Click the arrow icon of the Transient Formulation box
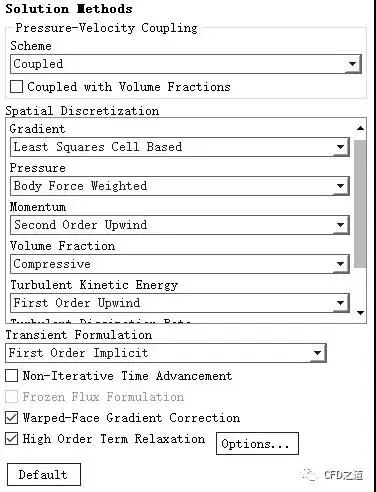376x492 pixels. tap(317, 353)
